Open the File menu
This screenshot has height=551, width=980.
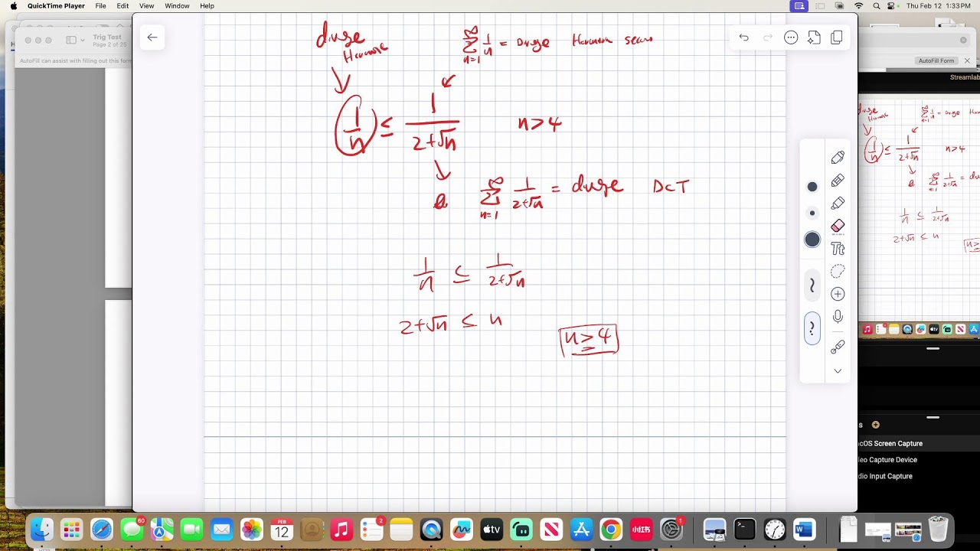[x=100, y=5]
